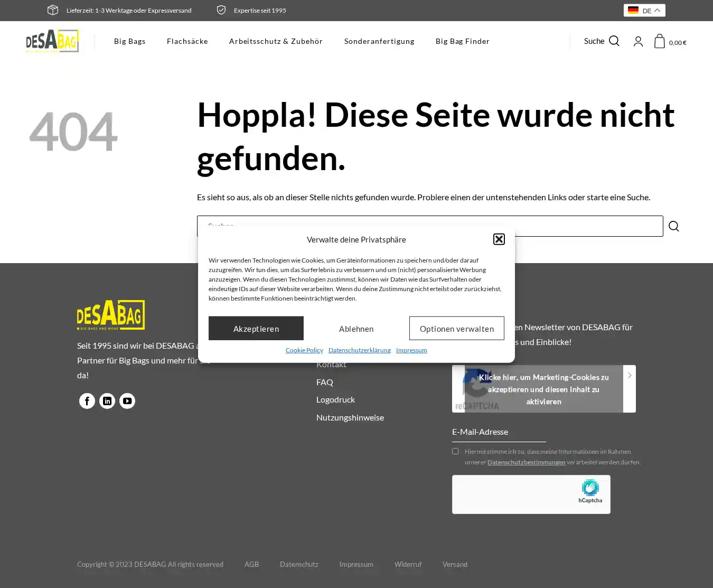Close the privacy consent dialog

(499, 239)
